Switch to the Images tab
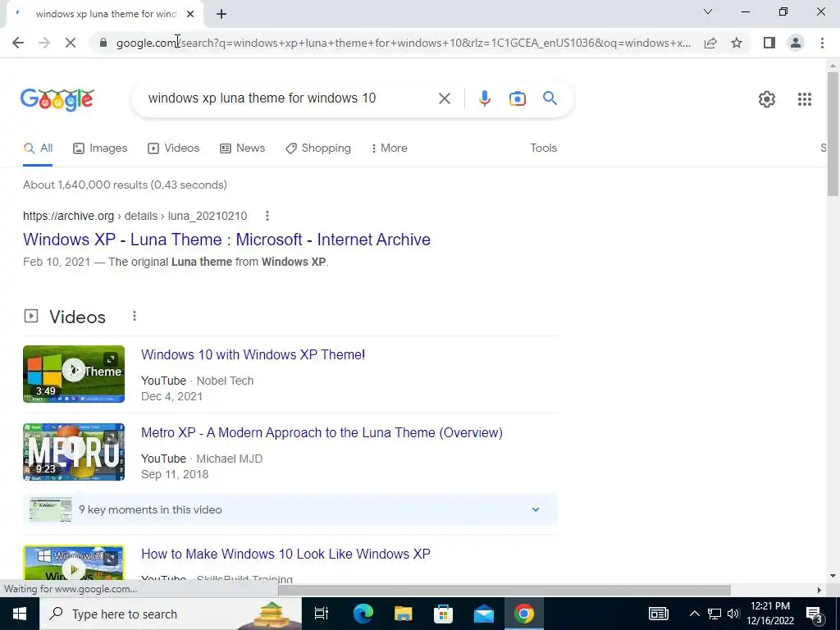 pyautogui.click(x=100, y=148)
